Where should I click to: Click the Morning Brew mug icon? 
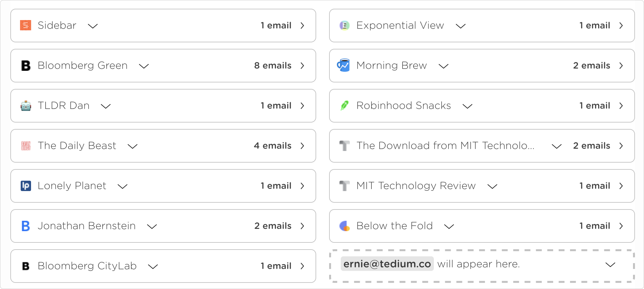pyautogui.click(x=343, y=65)
